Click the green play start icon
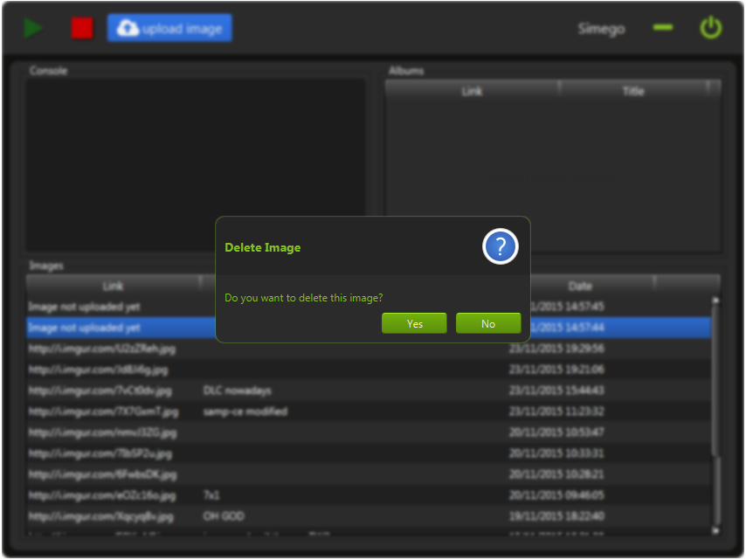The height and width of the screenshot is (560, 746). 33,28
